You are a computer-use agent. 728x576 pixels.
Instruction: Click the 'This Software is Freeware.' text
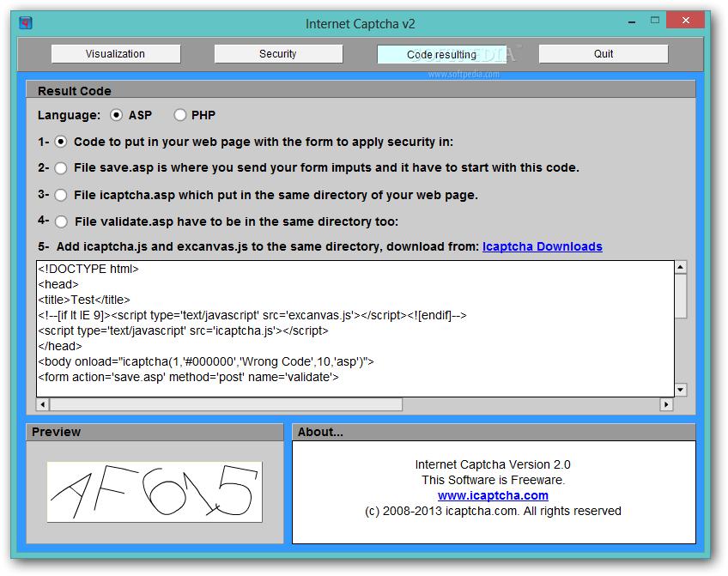tap(493, 480)
